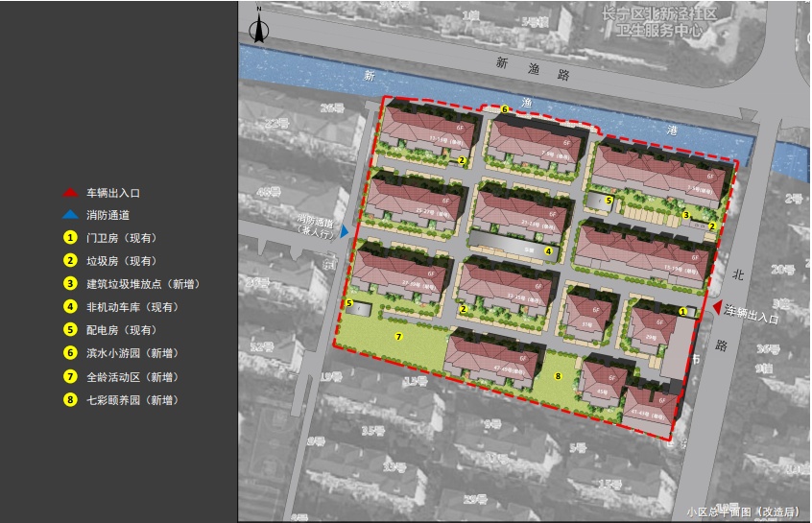Viewport: 812px width, 523px height.
Task: Click map marker 2 next to building 11-15号
Action: tap(462, 160)
